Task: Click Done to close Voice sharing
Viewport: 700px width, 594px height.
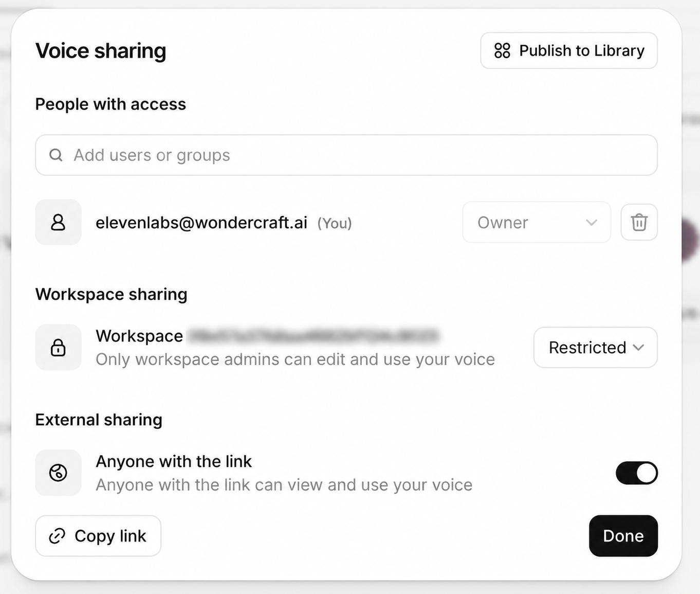Action: (623, 536)
